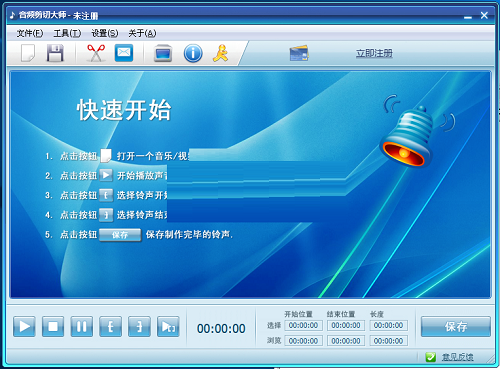Click the text 保存制作完毕的铃声
Image resolution: width=500 pixels, height=369 pixels.
[x=189, y=235]
